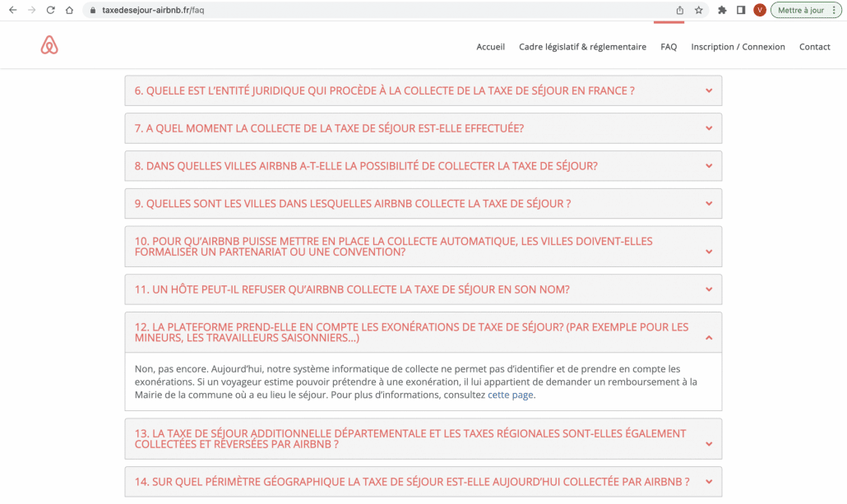Reload the page with the refresh icon
Screen dimensions: 847x504
pos(50,10)
